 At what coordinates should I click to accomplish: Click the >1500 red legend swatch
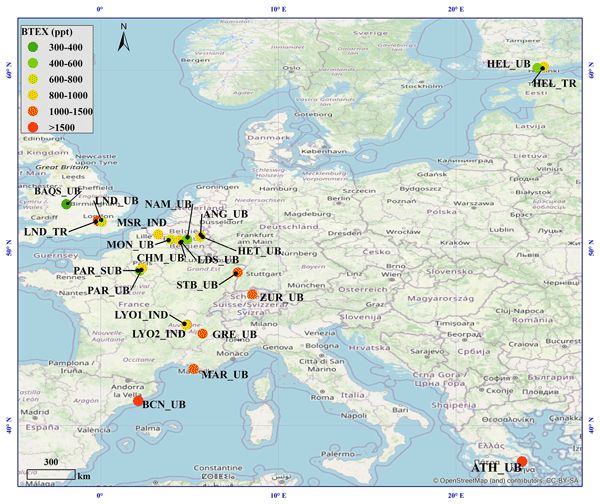(34, 127)
